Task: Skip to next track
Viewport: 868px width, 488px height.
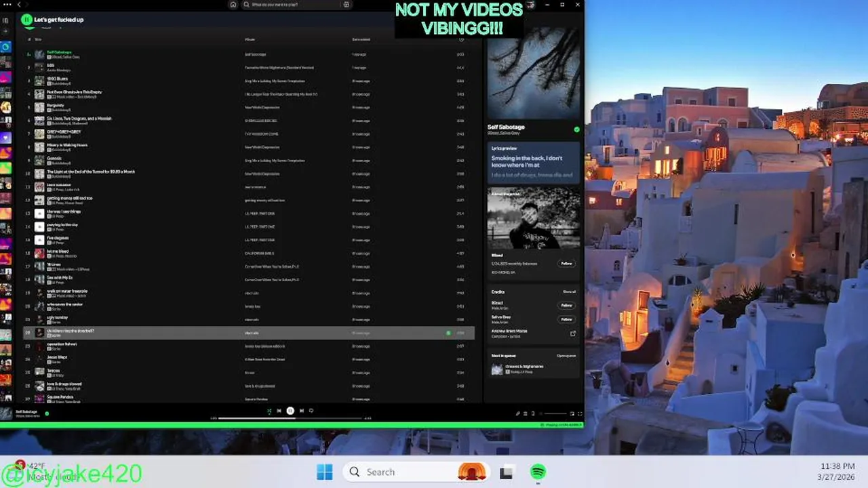Action: click(x=302, y=411)
